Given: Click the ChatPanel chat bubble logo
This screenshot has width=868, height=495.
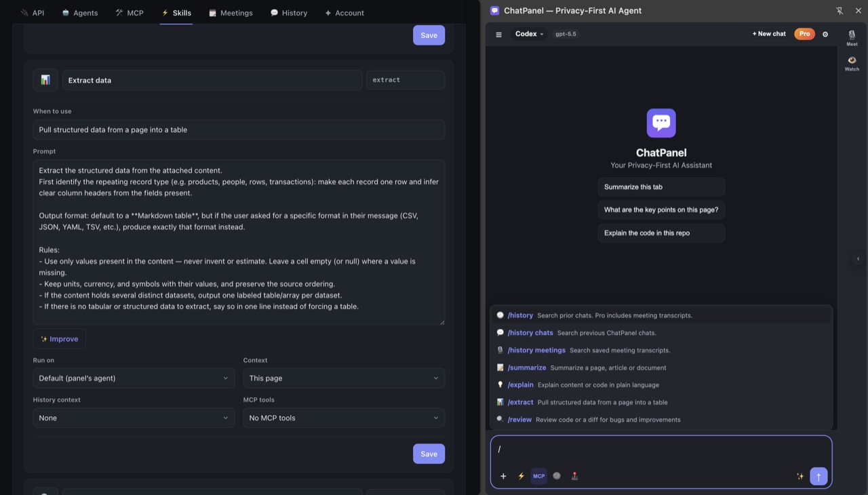Looking at the screenshot, I should (x=661, y=123).
